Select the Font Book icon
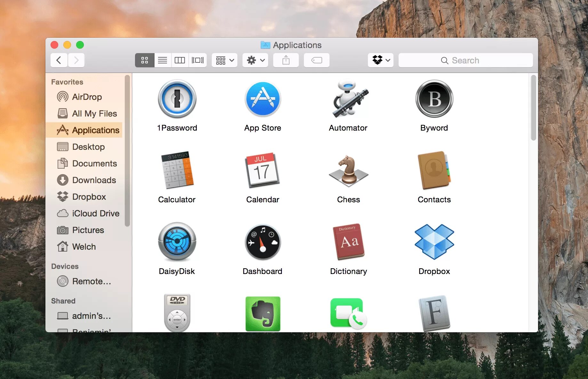Image resolution: width=588 pixels, height=379 pixels. (434, 313)
